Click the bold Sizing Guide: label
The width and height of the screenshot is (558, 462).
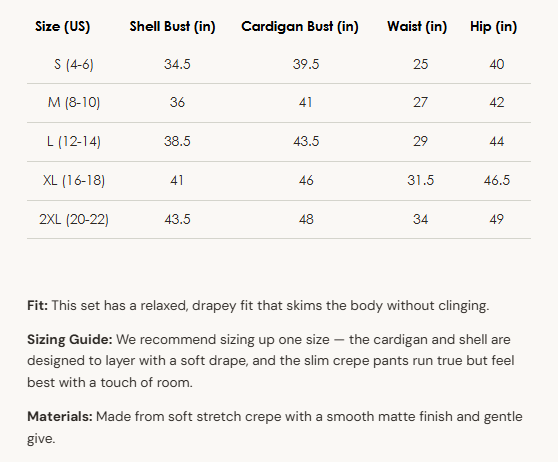[x=70, y=340]
